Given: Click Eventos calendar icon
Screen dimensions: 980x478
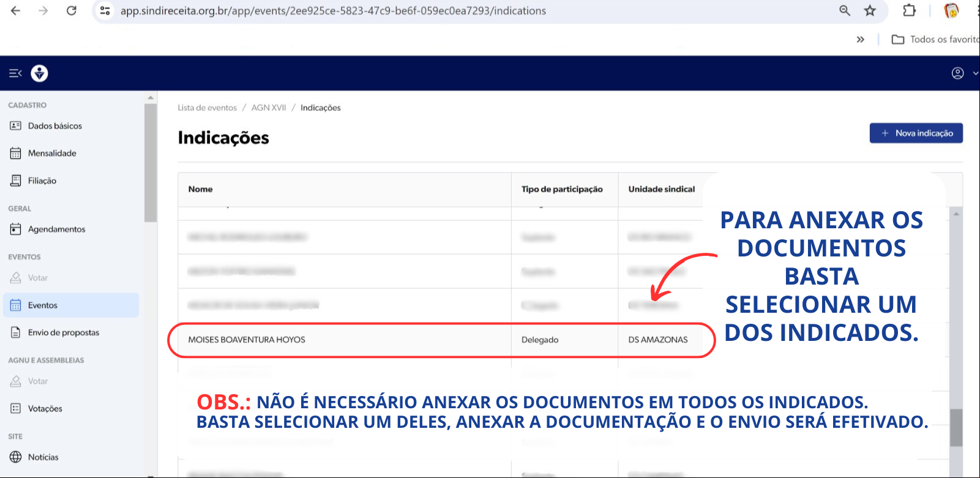Looking at the screenshot, I should pyautogui.click(x=16, y=305).
